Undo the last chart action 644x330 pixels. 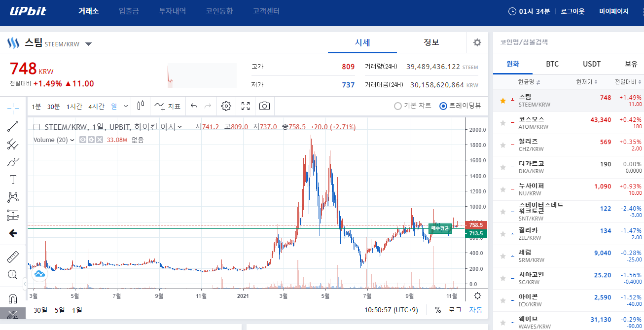point(194,106)
